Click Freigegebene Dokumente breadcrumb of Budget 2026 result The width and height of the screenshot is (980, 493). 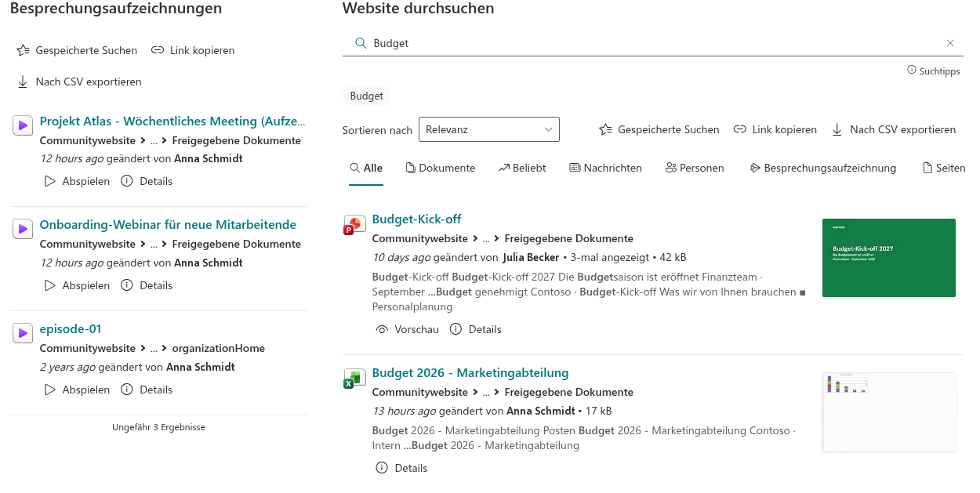coord(569,392)
